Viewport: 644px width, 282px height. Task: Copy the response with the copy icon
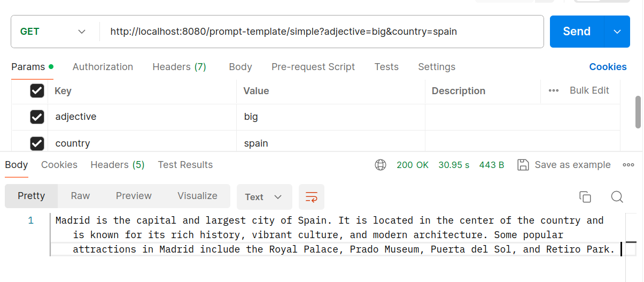pyautogui.click(x=585, y=197)
